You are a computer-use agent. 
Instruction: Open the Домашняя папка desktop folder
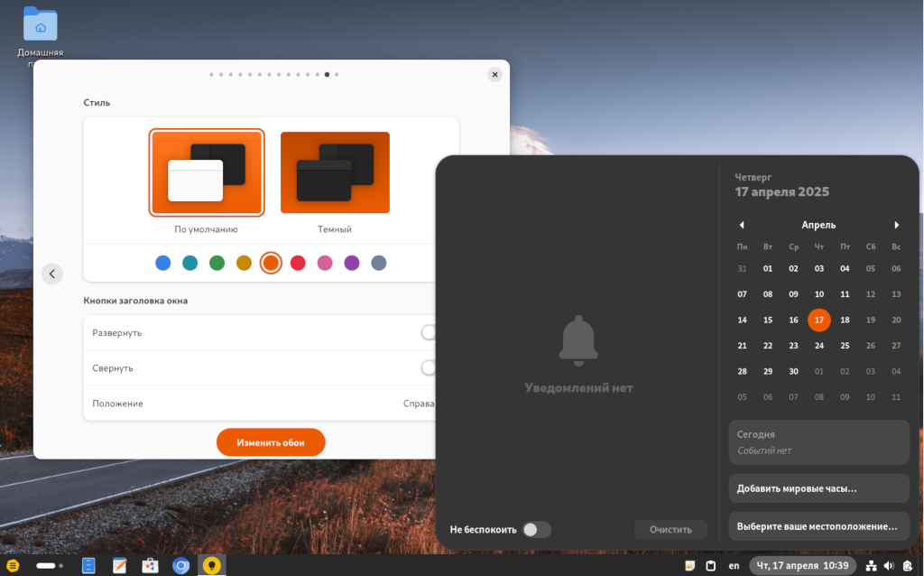point(40,25)
